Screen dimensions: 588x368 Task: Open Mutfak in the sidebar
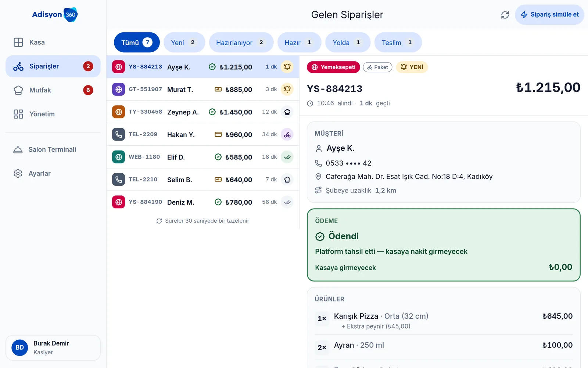tap(53, 90)
